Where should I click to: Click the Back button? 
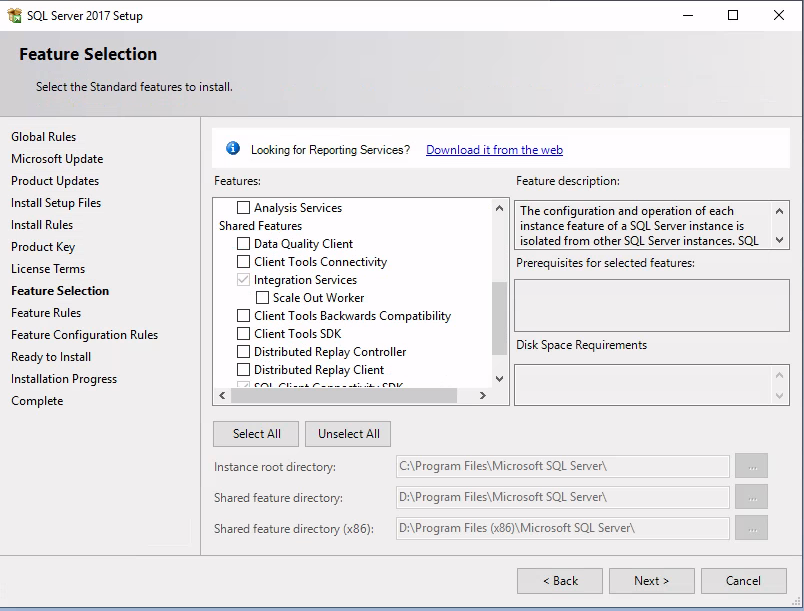click(560, 581)
